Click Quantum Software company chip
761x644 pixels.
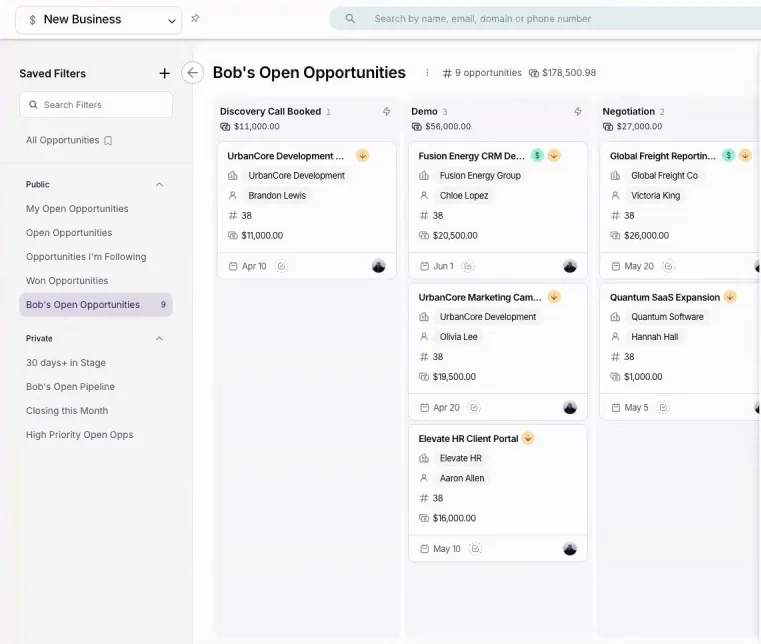coord(667,317)
